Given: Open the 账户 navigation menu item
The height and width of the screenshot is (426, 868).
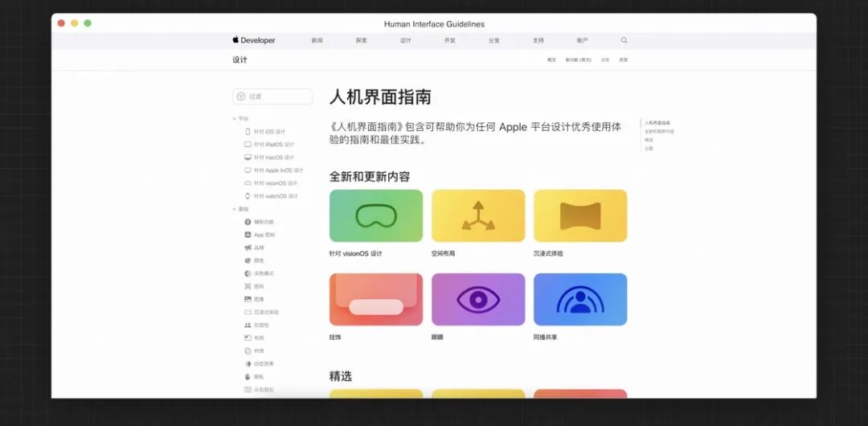Looking at the screenshot, I should [583, 40].
